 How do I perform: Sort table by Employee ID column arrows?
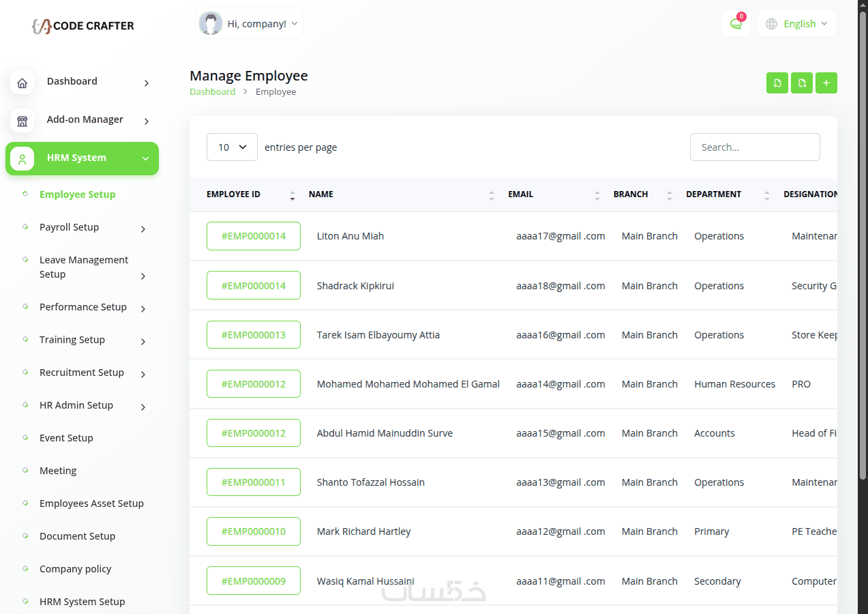293,195
